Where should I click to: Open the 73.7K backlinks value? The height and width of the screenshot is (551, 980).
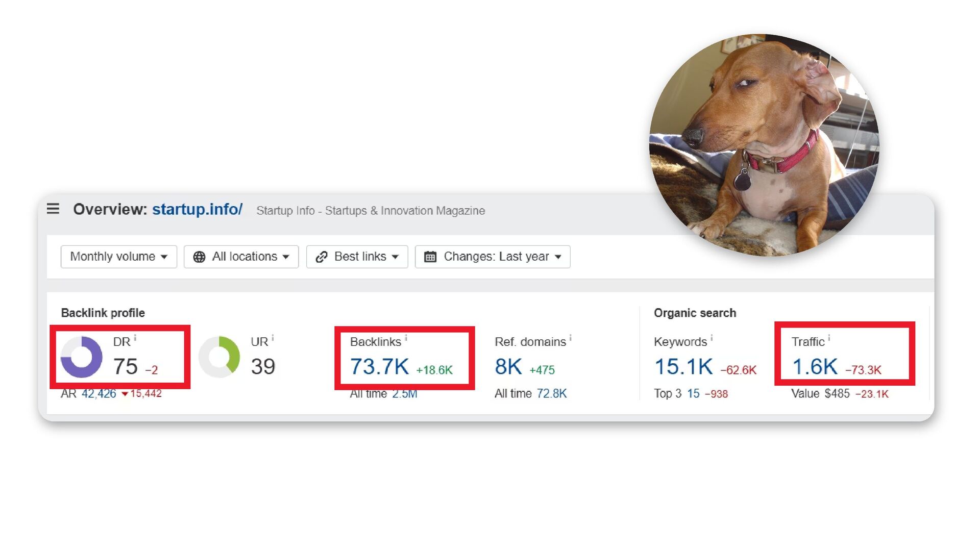pyautogui.click(x=379, y=367)
